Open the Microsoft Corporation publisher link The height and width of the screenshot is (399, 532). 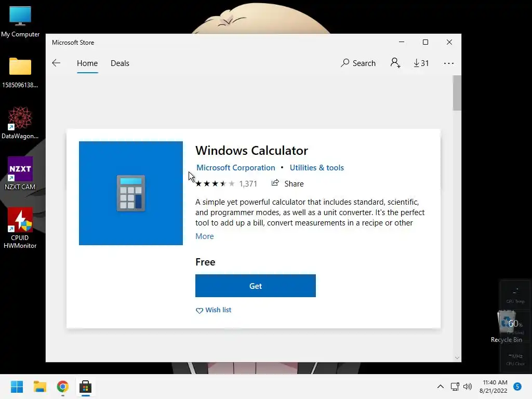[x=236, y=168]
